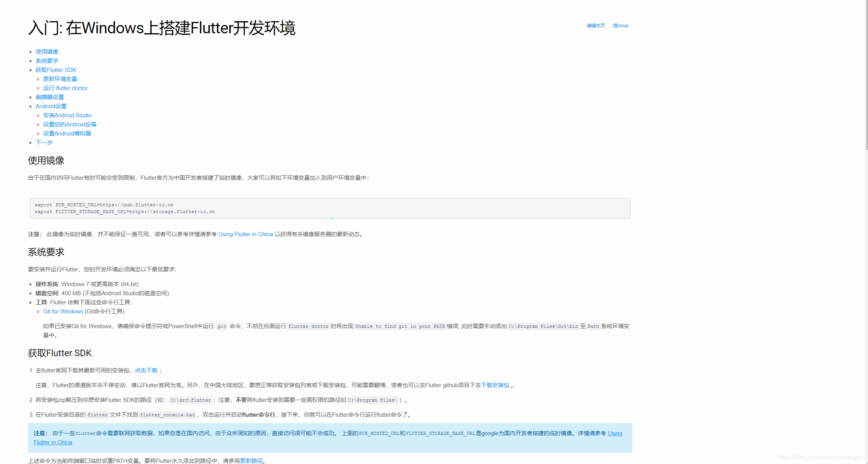Go to 更新环境变量 subsection link
Image resolution: width=868 pixels, height=464 pixels.
(60, 79)
